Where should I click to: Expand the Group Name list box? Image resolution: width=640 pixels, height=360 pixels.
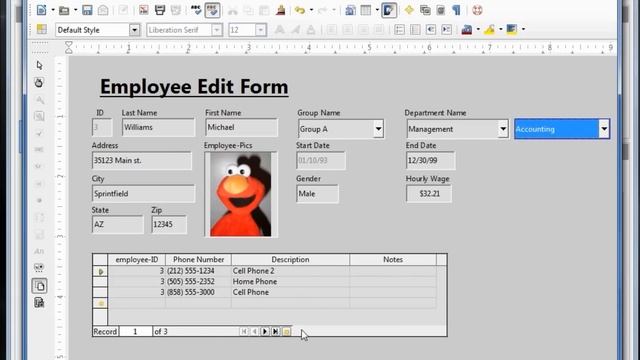pos(378,129)
